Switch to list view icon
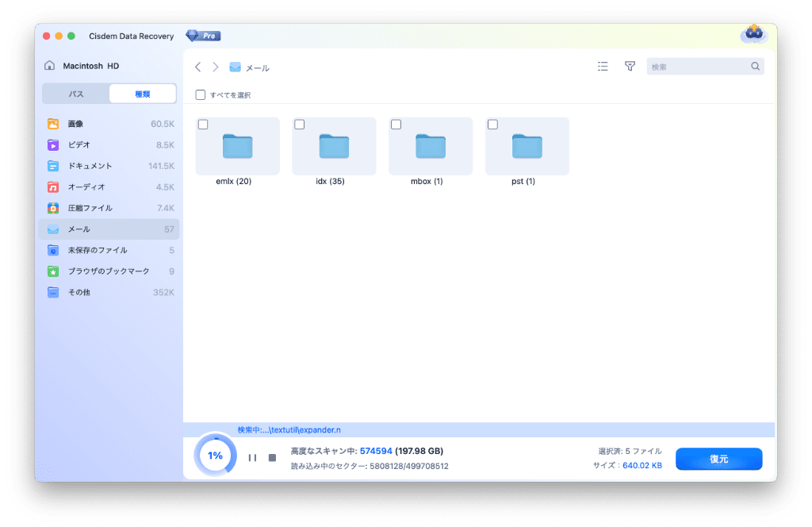Viewport: 812px width, 527px height. click(603, 67)
